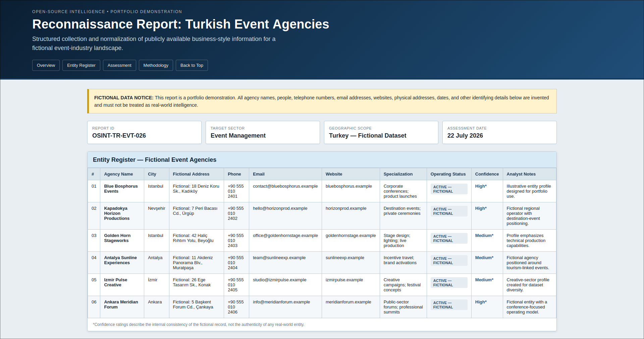The image size is (644, 339).
Task: Open the Methodology section
Action: (x=156, y=65)
